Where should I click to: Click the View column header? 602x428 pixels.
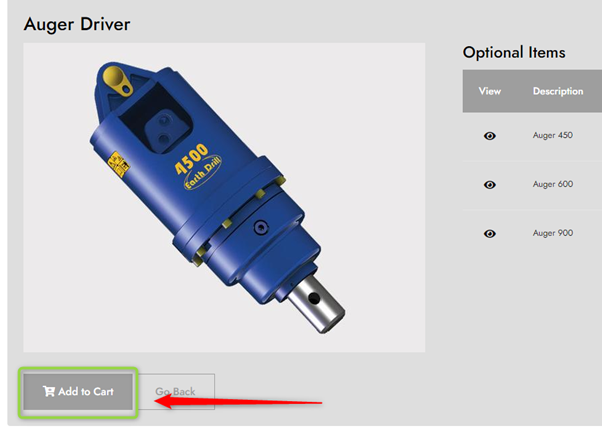coord(490,91)
